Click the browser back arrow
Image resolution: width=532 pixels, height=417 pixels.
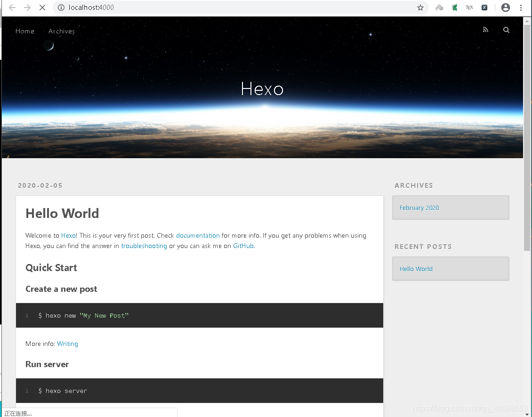tap(12, 8)
